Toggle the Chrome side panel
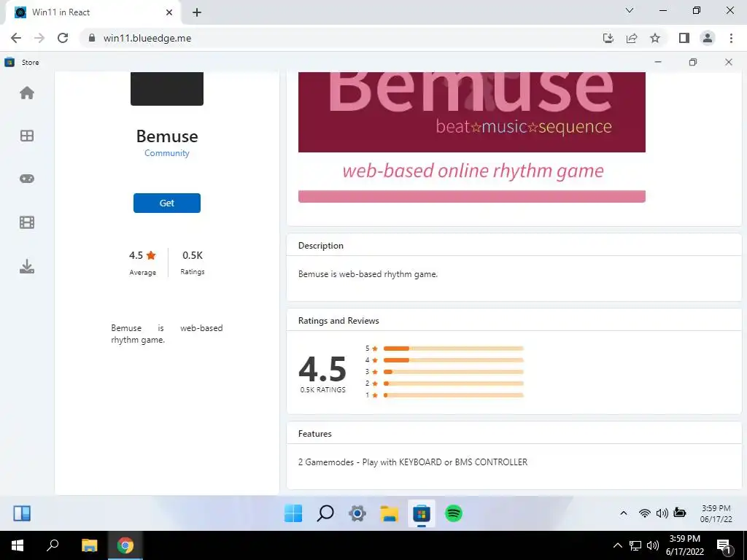 [684, 38]
